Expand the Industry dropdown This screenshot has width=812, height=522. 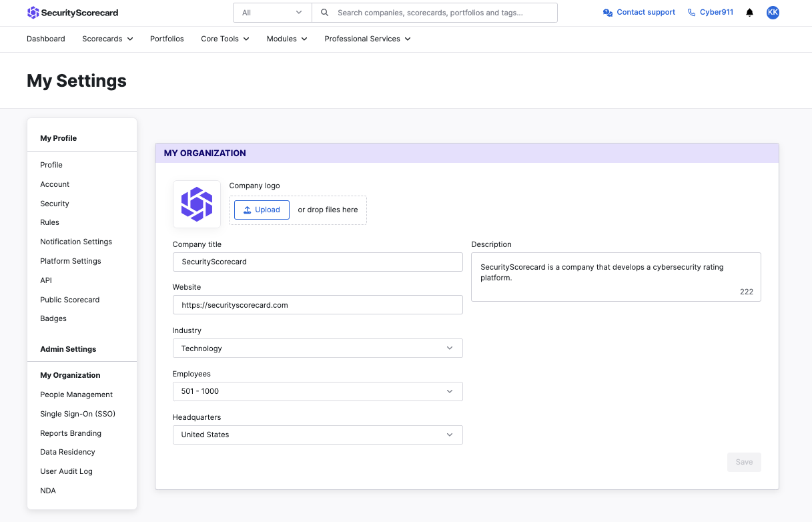click(x=318, y=348)
